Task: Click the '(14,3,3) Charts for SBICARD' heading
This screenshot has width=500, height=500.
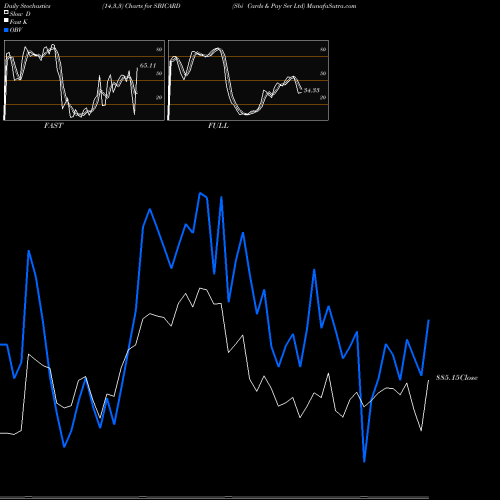Action: 141,6
